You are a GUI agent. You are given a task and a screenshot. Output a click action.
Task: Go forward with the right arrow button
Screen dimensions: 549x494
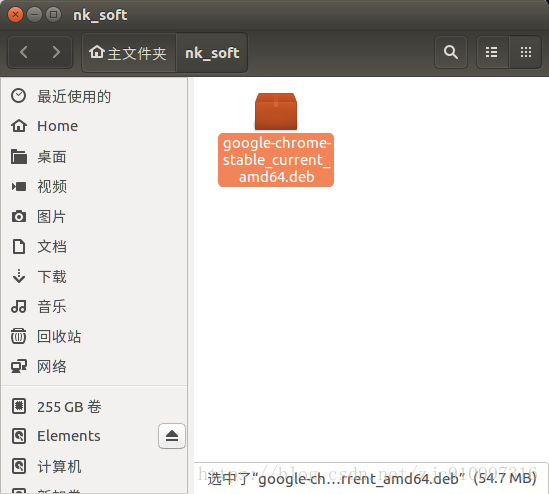(56, 53)
